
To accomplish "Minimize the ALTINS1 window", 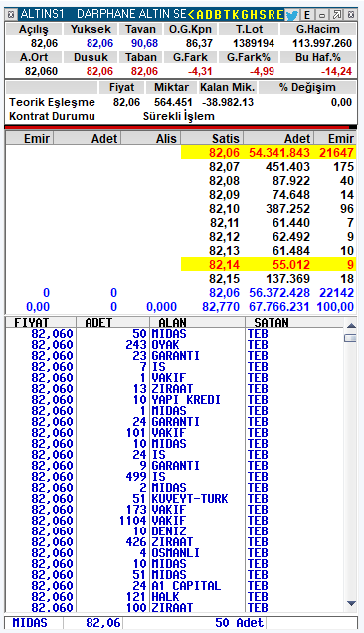I will click(x=322, y=15).
